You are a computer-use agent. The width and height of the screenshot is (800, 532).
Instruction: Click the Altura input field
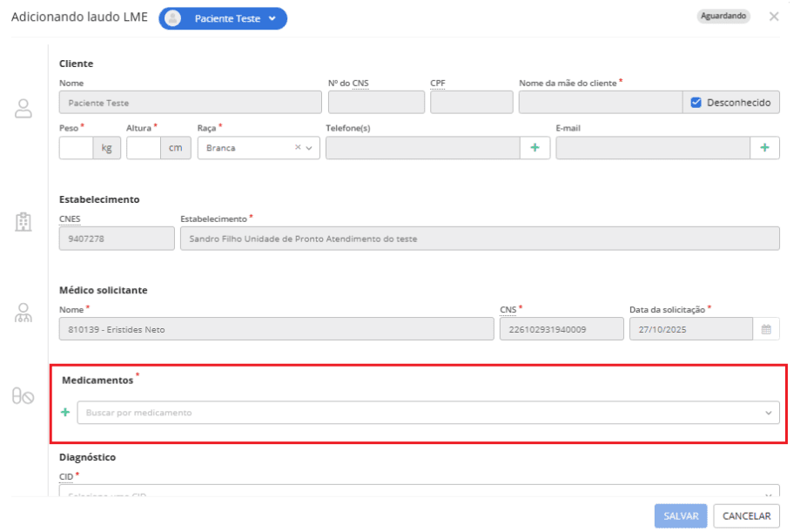tap(144, 148)
